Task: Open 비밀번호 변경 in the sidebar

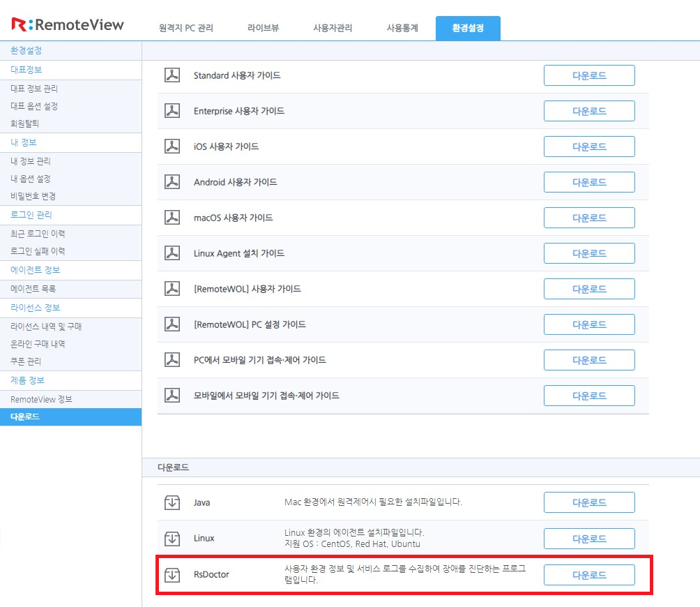Action: coord(33,196)
